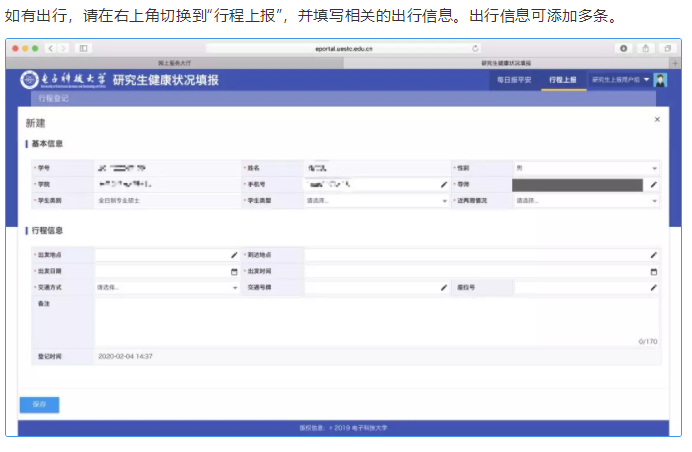Screen dimensions: 692x452
Task: Click the Safari reload icon in address bar
Action: (x=475, y=48)
